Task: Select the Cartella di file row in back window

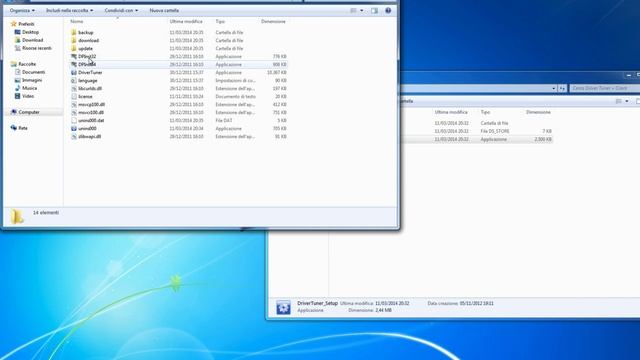Action: 476,123
